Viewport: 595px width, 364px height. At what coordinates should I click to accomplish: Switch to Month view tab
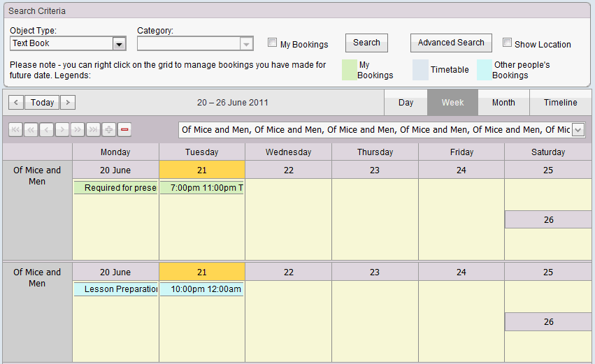point(503,103)
